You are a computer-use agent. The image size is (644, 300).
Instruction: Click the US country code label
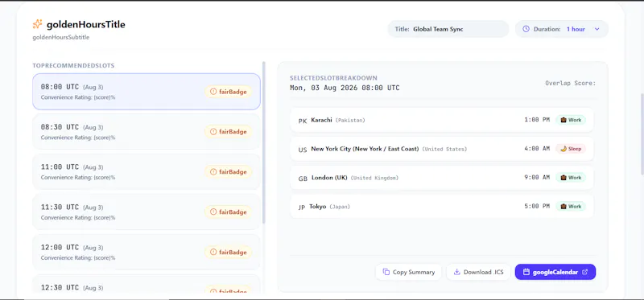click(303, 150)
